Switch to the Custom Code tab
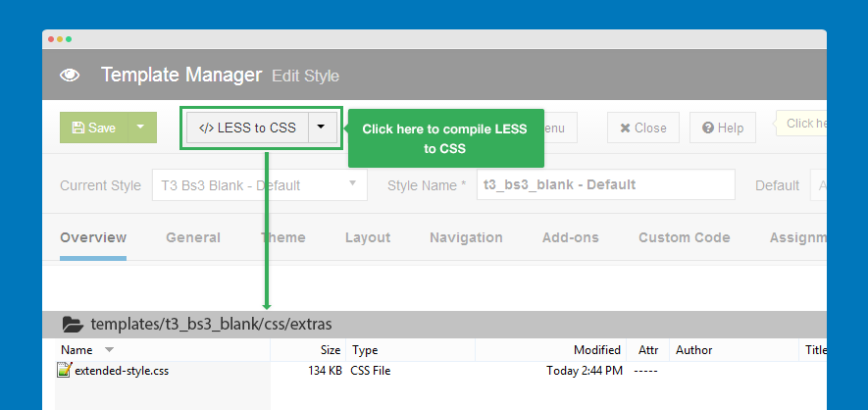This screenshot has width=868, height=410. tap(684, 237)
